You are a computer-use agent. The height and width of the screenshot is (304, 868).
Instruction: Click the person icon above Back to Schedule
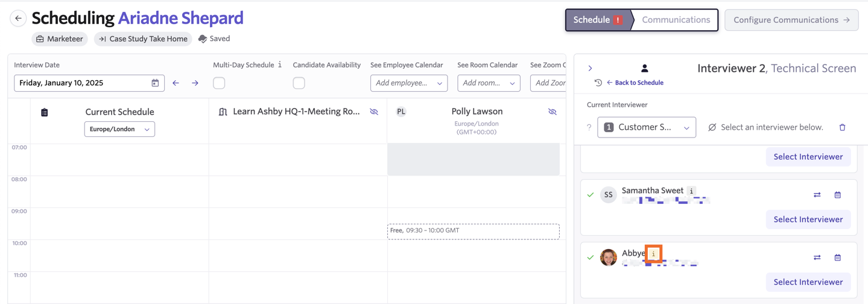point(644,68)
